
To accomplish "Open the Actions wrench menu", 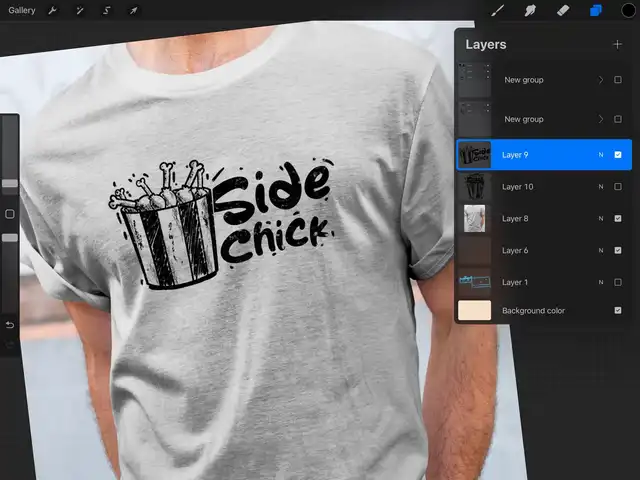I will (53, 11).
